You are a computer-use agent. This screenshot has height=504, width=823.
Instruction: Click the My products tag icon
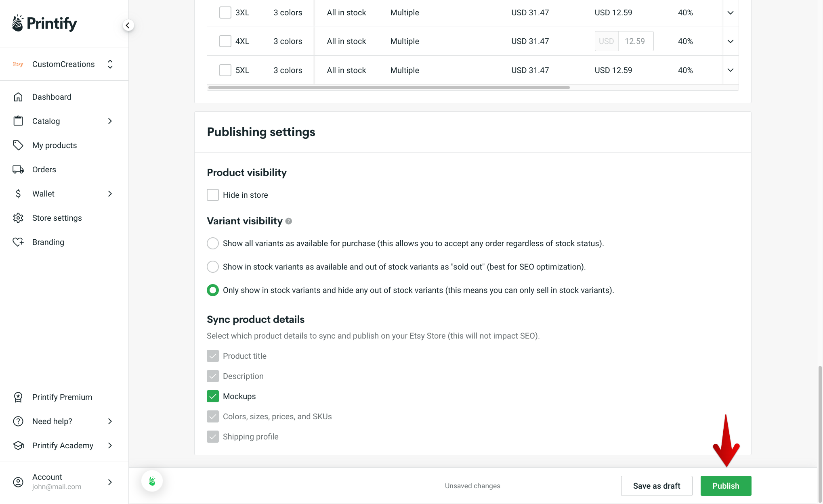tap(18, 145)
